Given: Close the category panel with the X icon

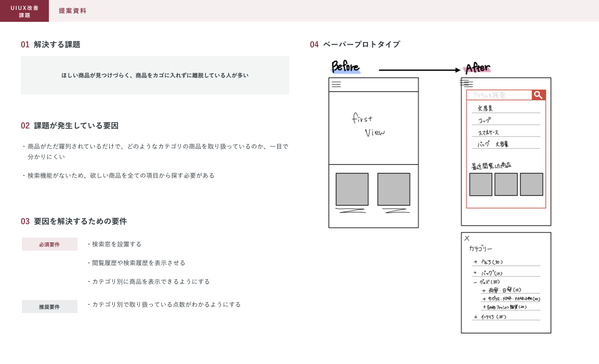Looking at the screenshot, I should tap(467, 239).
